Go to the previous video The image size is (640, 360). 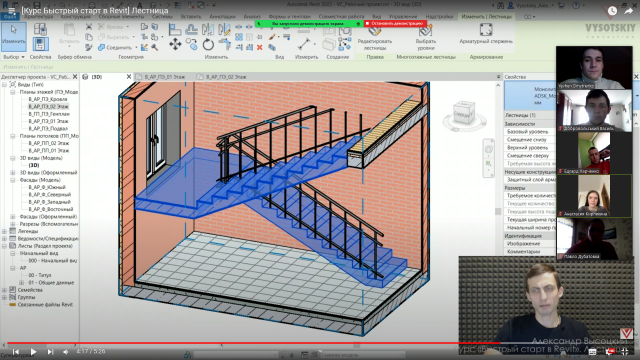coord(16,351)
